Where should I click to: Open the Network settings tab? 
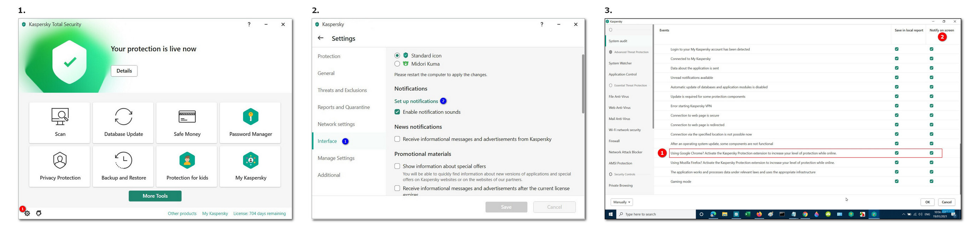[x=336, y=124]
